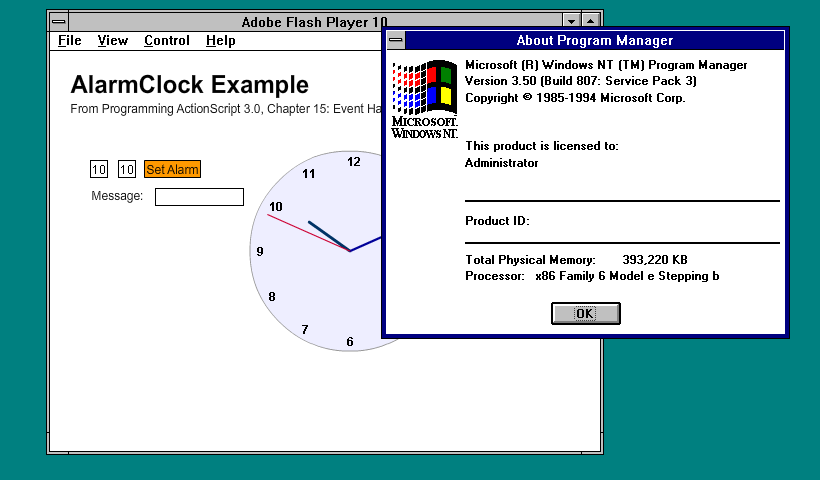The width and height of the screenshot is (820, 480).
Task: Click the number 12 on the clock face
Action: click(x=354, y=162)
